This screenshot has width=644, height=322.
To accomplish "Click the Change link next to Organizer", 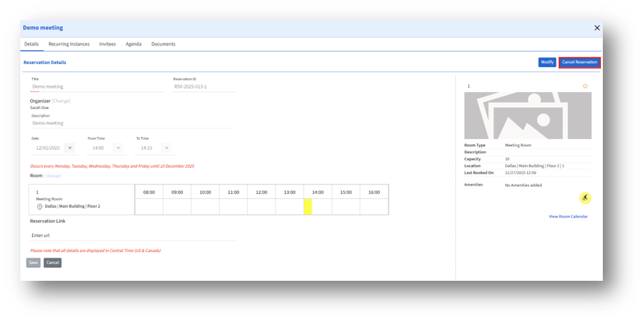I will point(61,101).
